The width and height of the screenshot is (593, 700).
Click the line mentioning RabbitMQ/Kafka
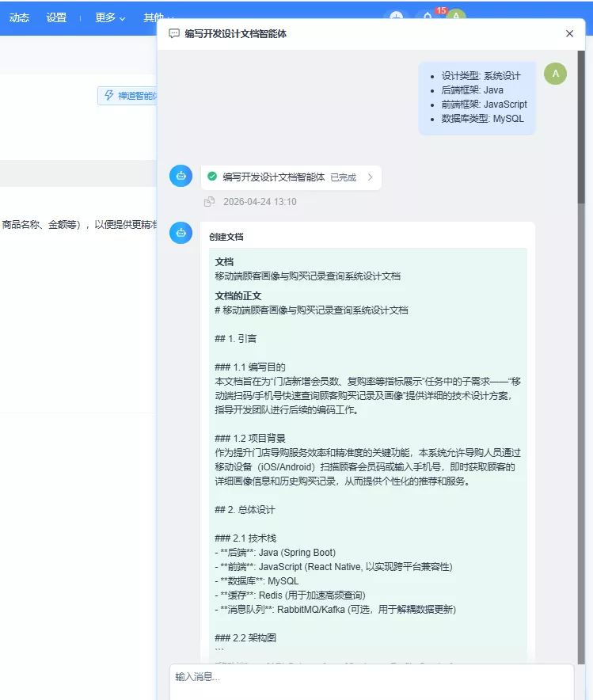[x=336, y=610]
